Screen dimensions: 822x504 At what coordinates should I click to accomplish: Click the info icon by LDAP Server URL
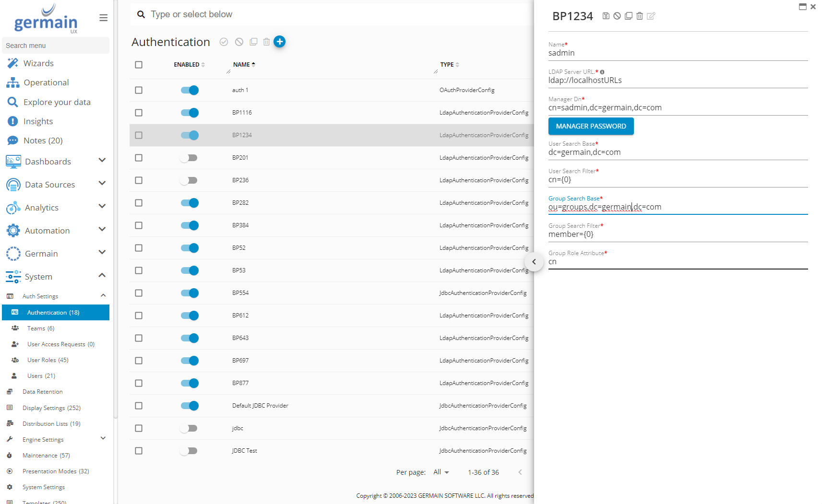[602, 72]
